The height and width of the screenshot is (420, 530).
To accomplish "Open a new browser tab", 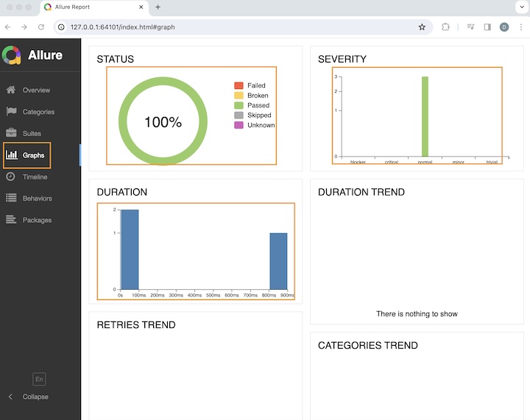I will pos(158,7).
